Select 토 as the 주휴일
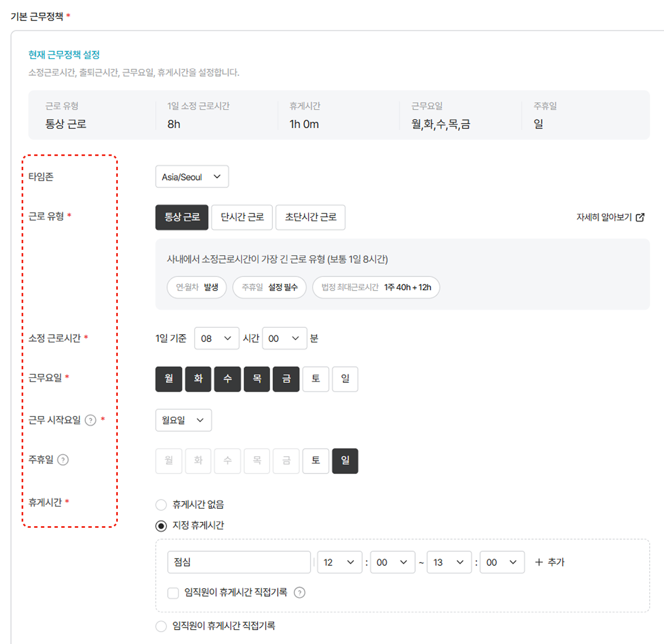Screen dimensions: 664x644 (316, 461)
